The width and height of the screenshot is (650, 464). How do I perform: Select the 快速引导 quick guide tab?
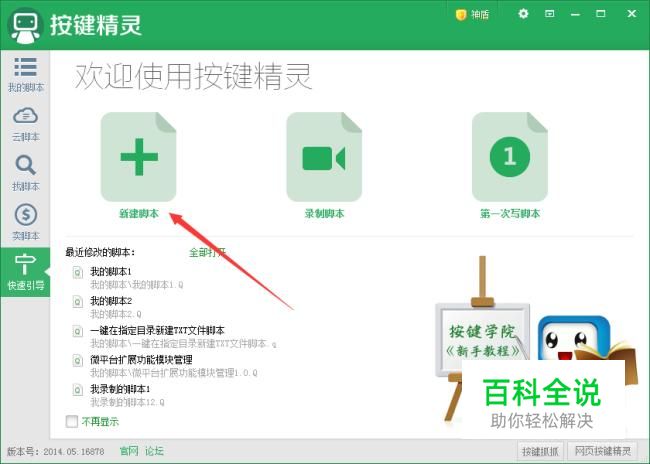point(25,272)
